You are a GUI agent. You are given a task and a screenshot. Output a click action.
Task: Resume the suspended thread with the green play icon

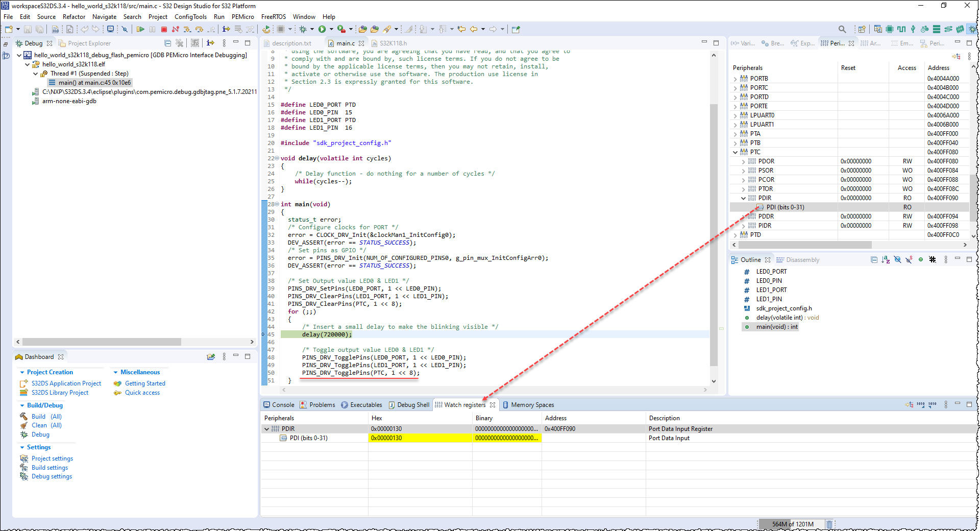(140, 29)
